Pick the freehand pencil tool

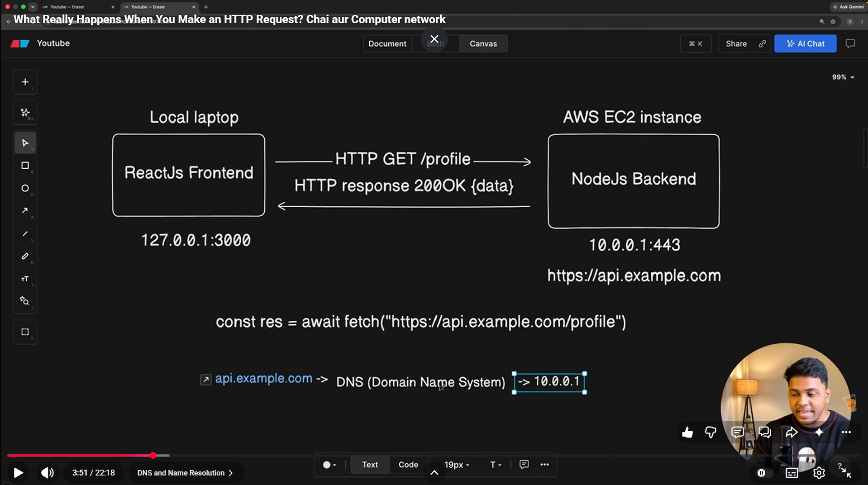(25, 256)
